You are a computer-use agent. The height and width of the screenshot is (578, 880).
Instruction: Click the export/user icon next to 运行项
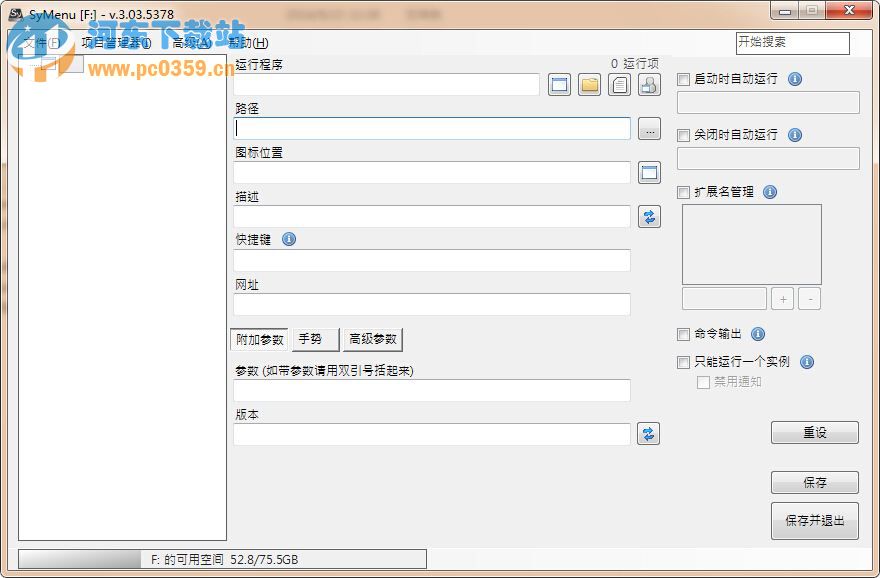coord(649,84)
